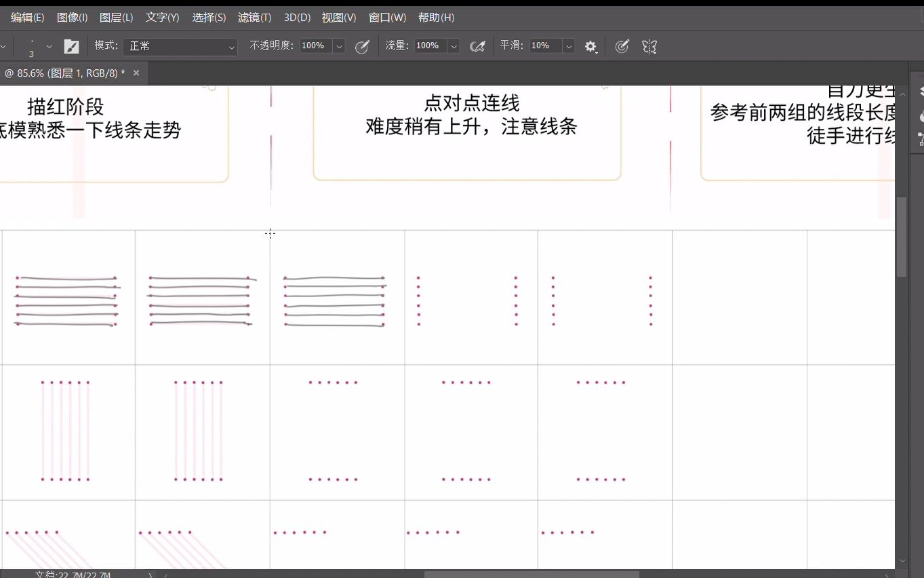This screenshot has height=578, width=924.
Task: Enable pen pressure for brush size
Action: (x=622, y=46)
